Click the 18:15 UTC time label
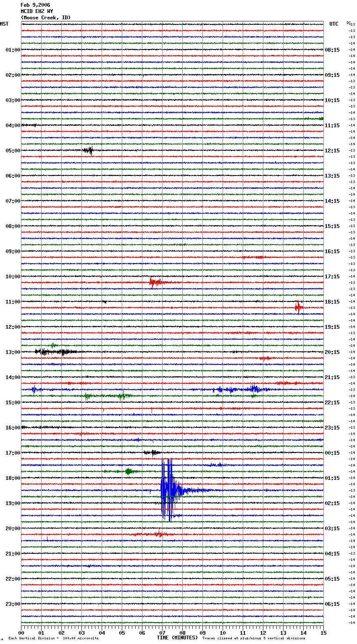This screenshot has width=357, height=644. 332,302
